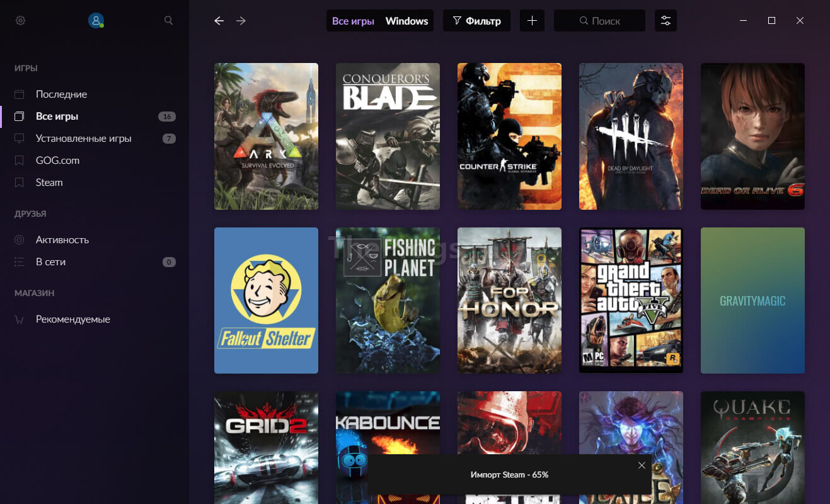
Task: Click the Поиск search field
Action: point(599,21)
